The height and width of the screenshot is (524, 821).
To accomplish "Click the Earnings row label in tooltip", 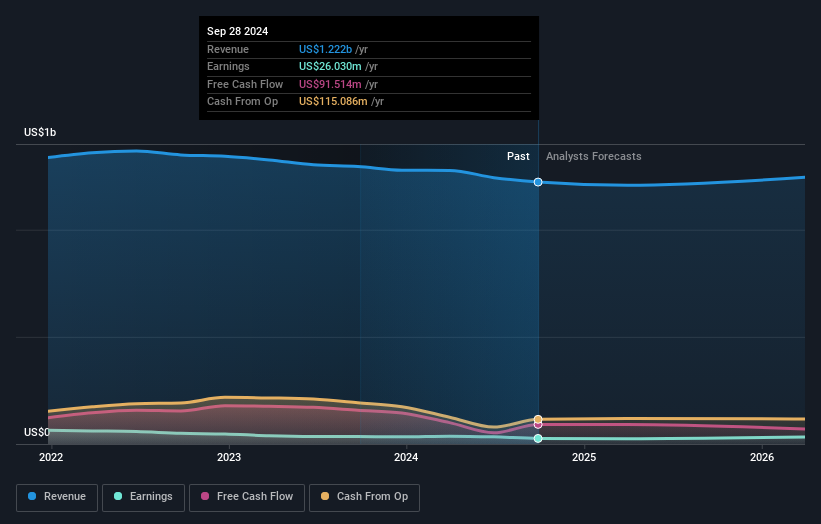I will 228,66.
